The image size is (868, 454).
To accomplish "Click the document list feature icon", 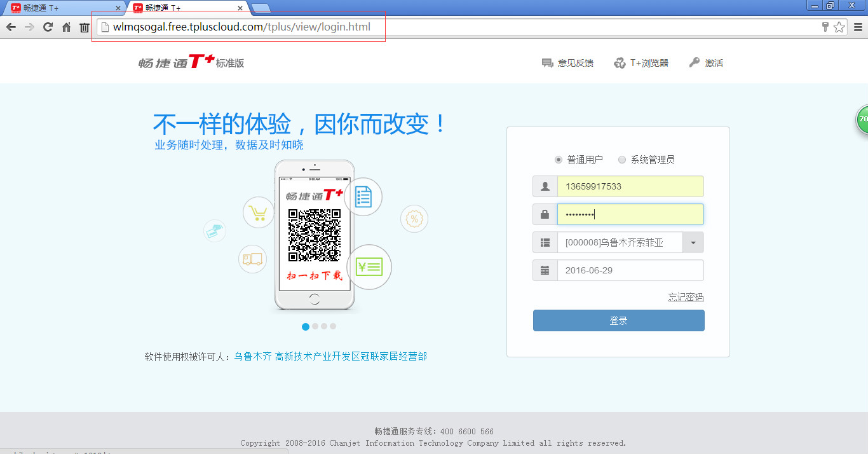I will pos(363,196).
